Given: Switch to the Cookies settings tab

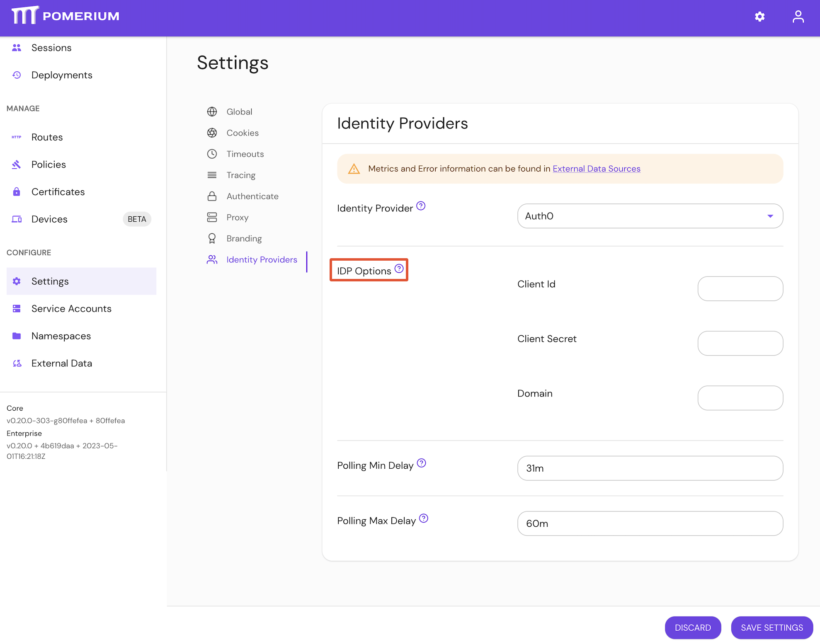Looking at the screenshot, I should tap(243, 133).
